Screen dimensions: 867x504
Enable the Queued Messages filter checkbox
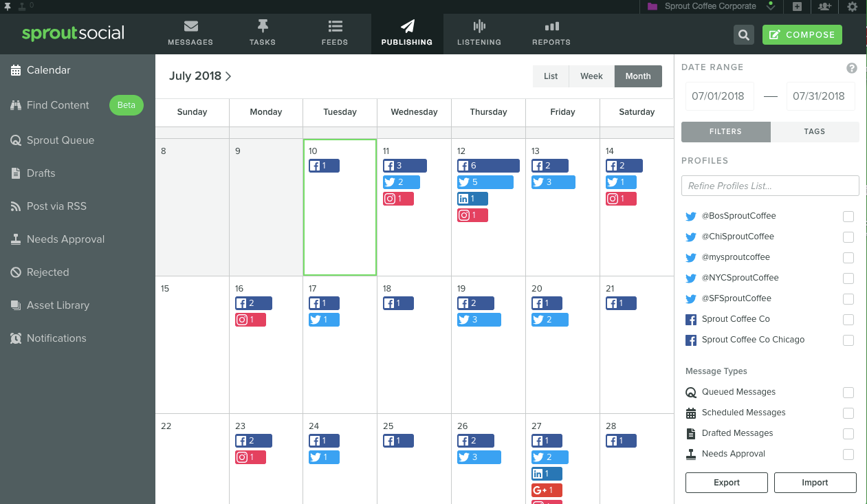[848, 393]
